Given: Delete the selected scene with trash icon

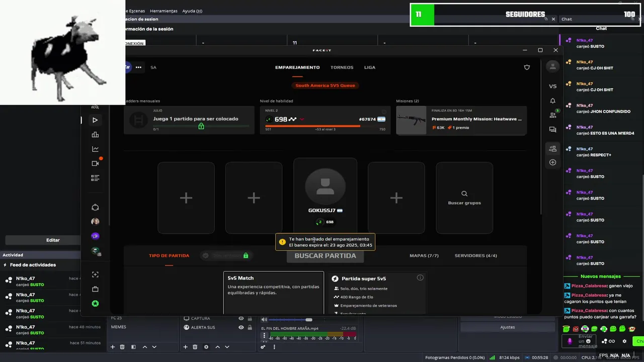Looking at the screenshot, I should coord(122,347).
